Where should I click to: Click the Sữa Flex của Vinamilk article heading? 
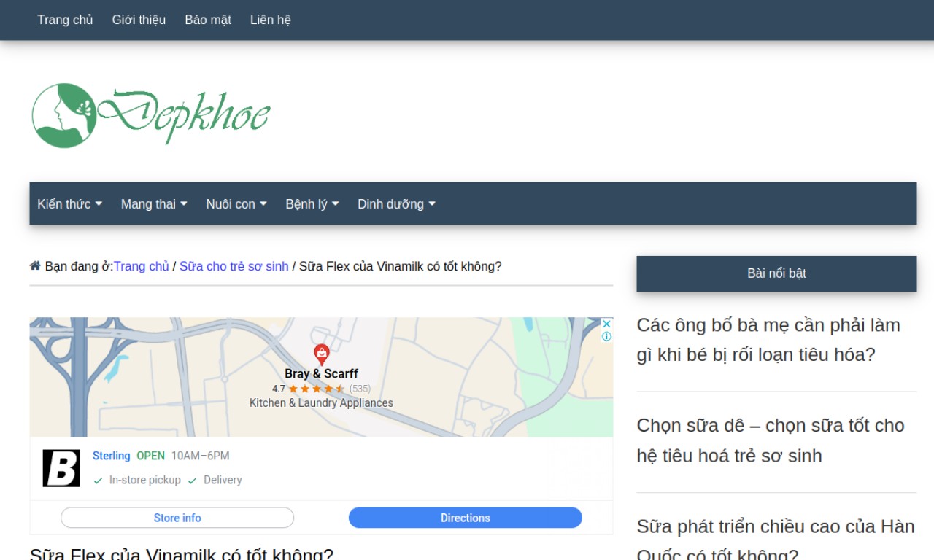(182, 553)
